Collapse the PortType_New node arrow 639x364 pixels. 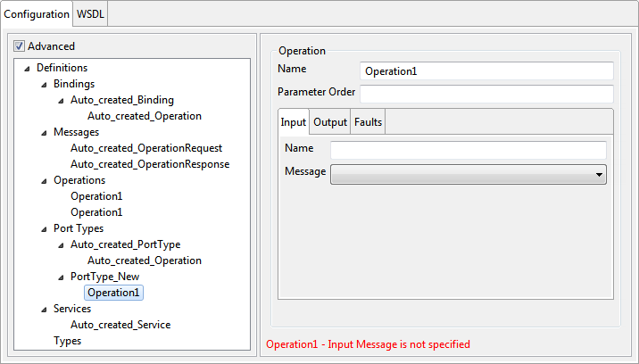pyautogui.click(x=61, y=277)
